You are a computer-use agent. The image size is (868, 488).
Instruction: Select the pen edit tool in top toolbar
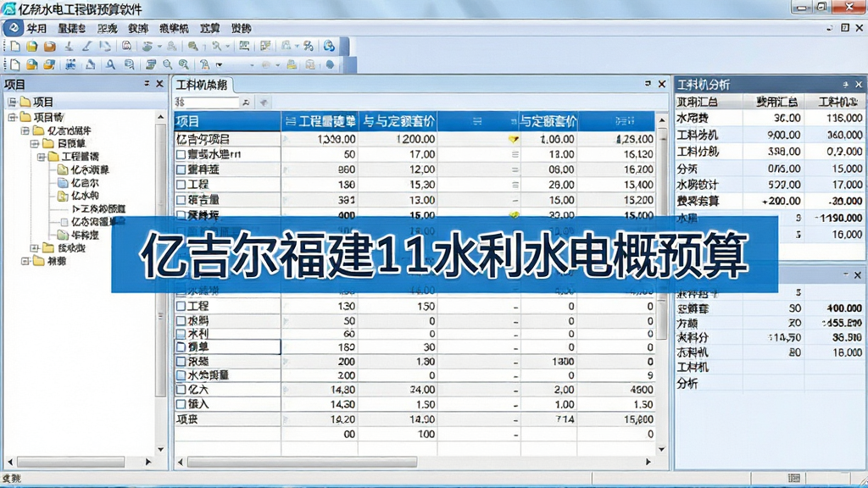click(x=86, y=46)
